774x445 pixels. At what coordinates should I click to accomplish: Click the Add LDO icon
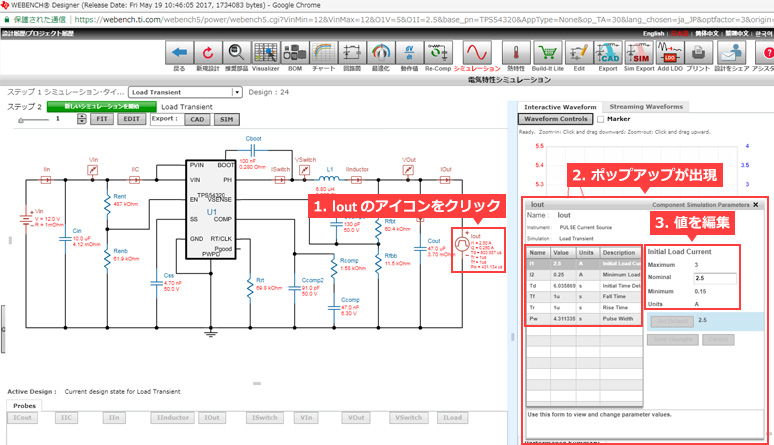670,52
